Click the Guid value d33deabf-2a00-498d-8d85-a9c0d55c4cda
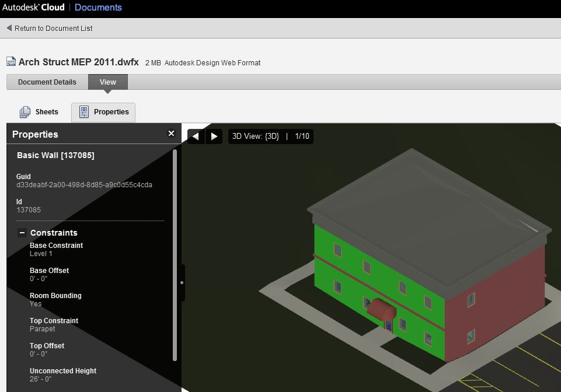The width and height of the screenshot is (561, 392). (85, 185)
